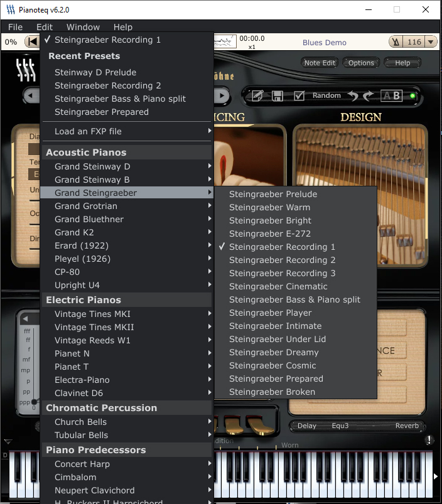Screen dimensions: 442x504
Task: Click the DESIGN piano strings image
Action: [x=360, y=196]
